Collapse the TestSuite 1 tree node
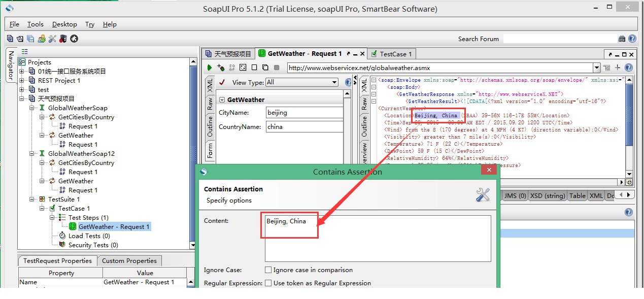 click(x=32, y=200)
